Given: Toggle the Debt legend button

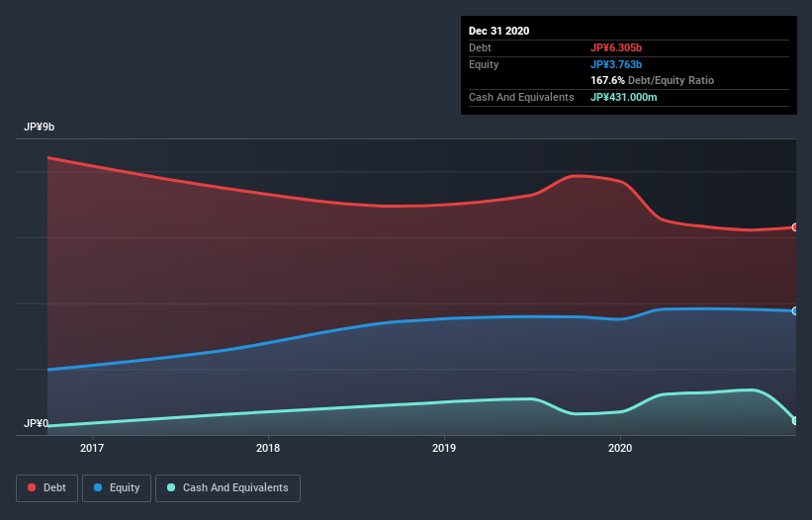Looking at the screenshot, I should tap(46, 488).
